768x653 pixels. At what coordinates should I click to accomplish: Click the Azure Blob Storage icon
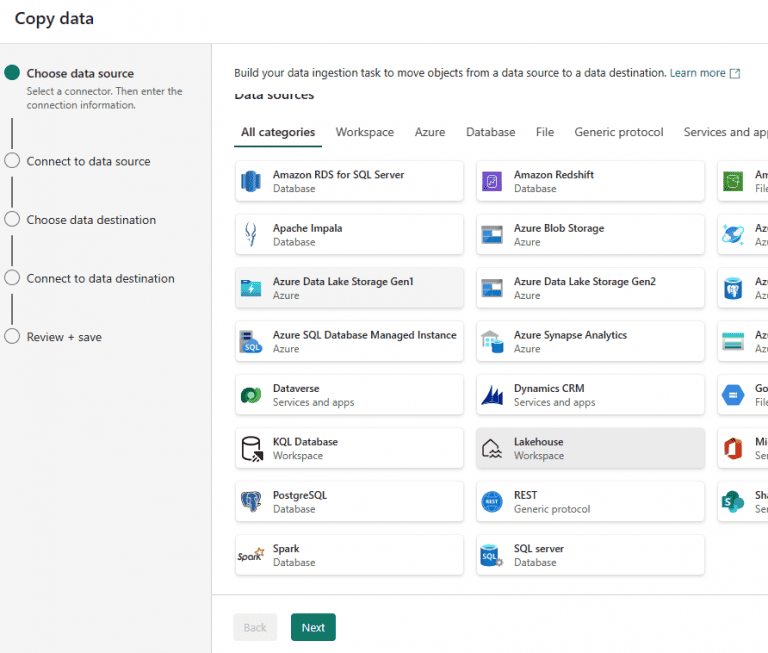[x=492, y=235]
